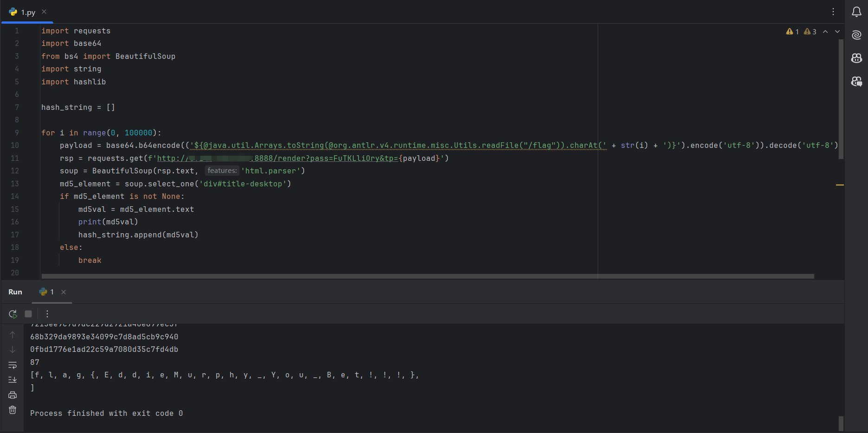This screenshot has width=868, height=433.
Task: Click the error warning count indicator
Action: click(x=792, y=32)
